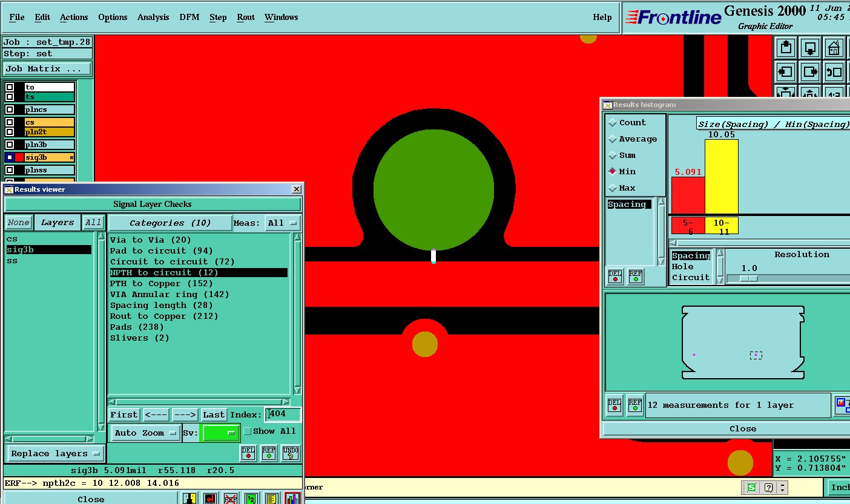
Task: Toggle display of layer 'plncs'
Action: [10, 110]
